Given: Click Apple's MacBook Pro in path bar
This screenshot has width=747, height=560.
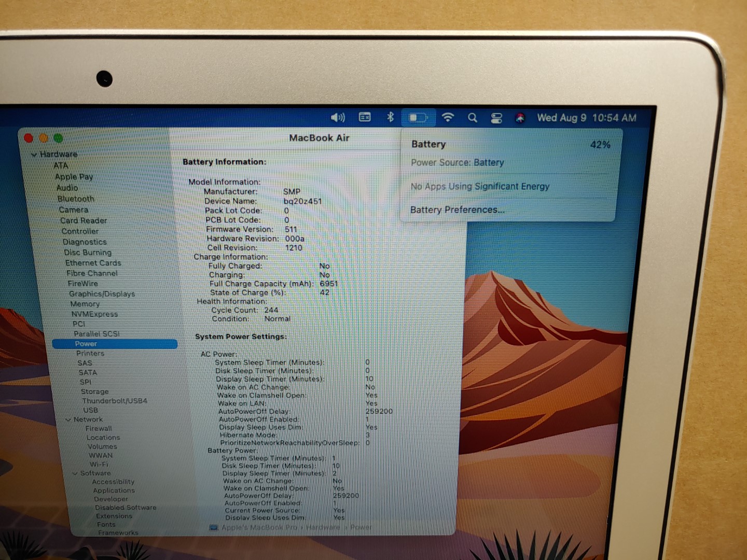Looking at the screenshot, I should [260, 527].
